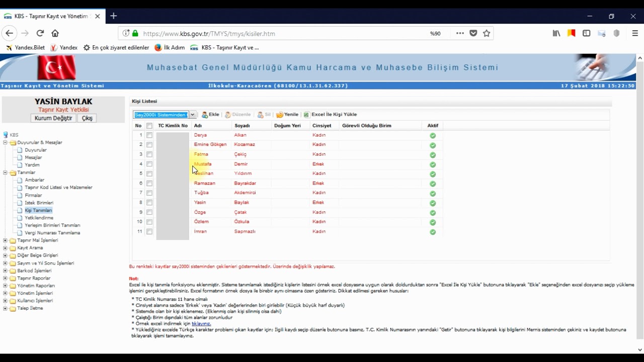Screen dimensions: 644x362
Task: Expand the Yönetim Raporları folder
Action: pos(6,286)
